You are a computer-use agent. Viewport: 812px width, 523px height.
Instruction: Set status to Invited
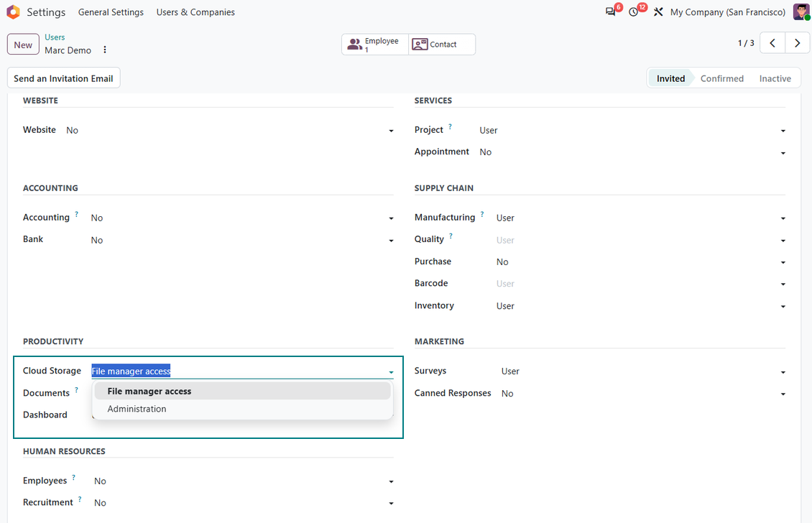pyautogui.click(x=670, y=78)
